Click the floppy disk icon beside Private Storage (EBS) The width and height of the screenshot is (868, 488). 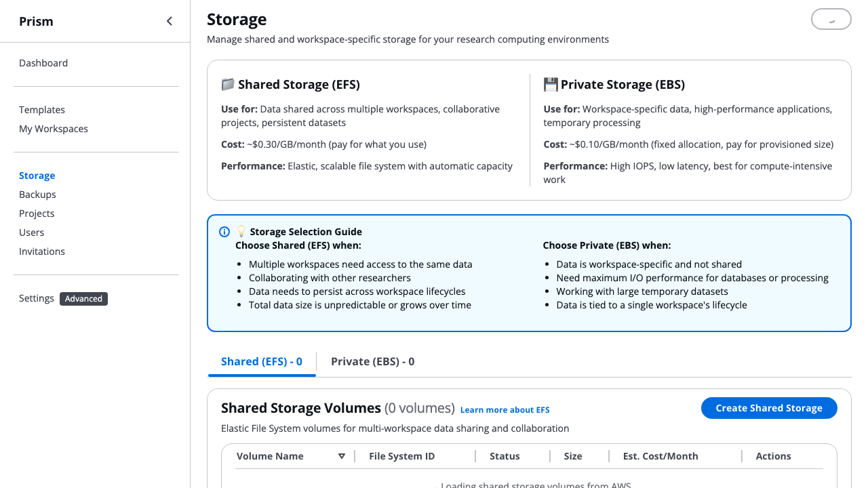(551, 85)
